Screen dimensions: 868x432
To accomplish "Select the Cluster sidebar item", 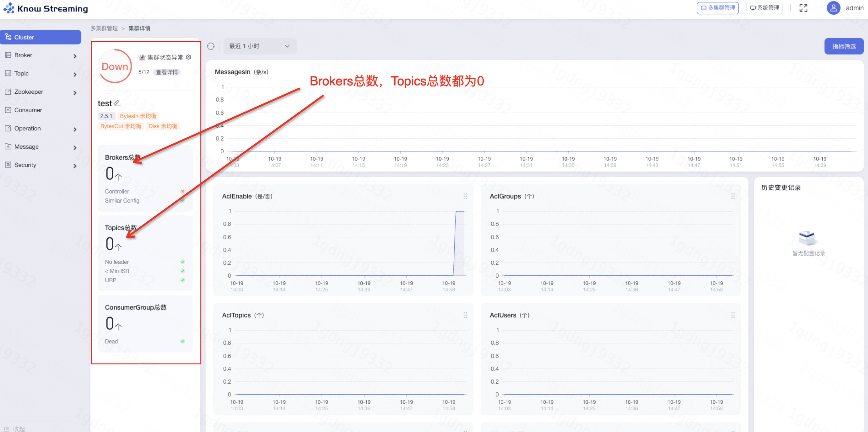I will (40, 37).
